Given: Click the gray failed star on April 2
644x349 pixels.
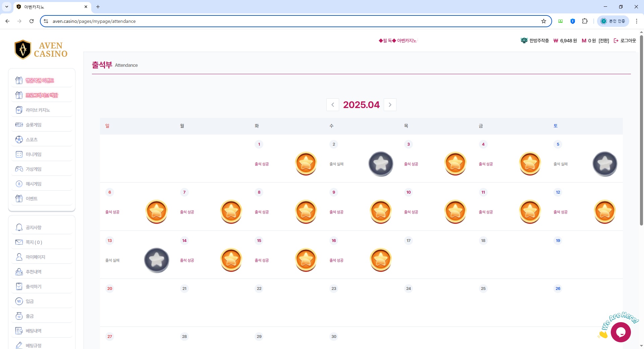Looking at the screenshot, I should [x=381, y=164].
